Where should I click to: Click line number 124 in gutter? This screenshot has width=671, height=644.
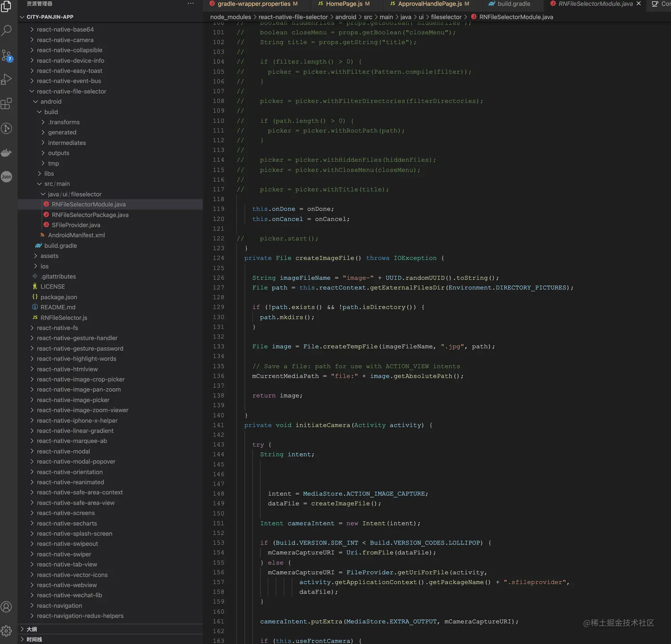pyautogui.click(x=218, y=258)
